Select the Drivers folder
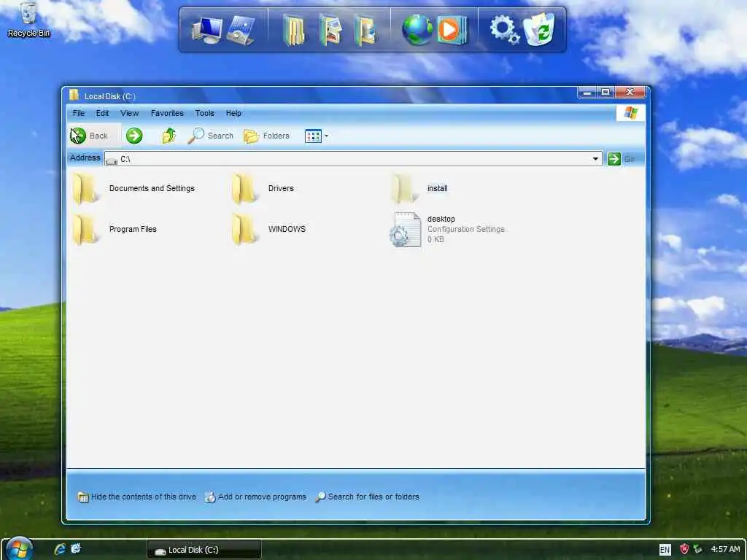The height and width of the screenshot is (560, 747). (x=263, y=189)
